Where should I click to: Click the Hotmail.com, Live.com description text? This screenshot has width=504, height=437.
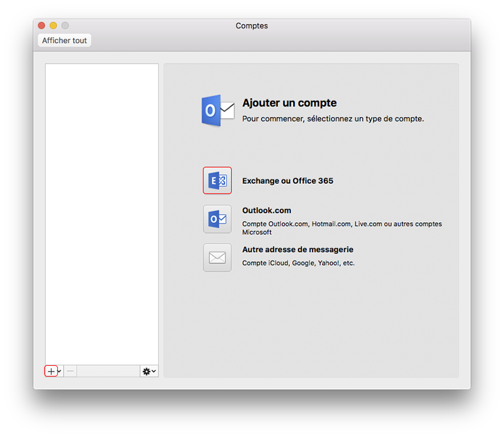pyautogui.click(x=341, y=224)
